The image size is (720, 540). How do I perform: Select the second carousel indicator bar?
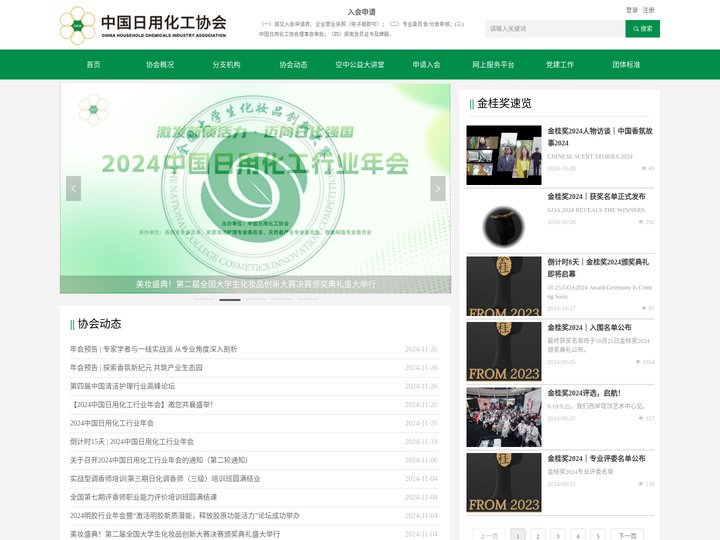tap(230, 300)
